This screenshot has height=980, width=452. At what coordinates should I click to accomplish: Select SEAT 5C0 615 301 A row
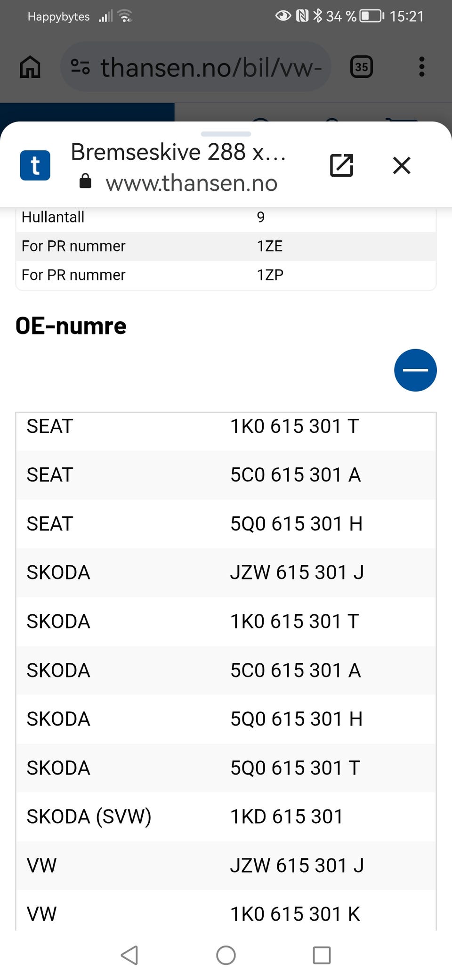[x=226, y=475]
